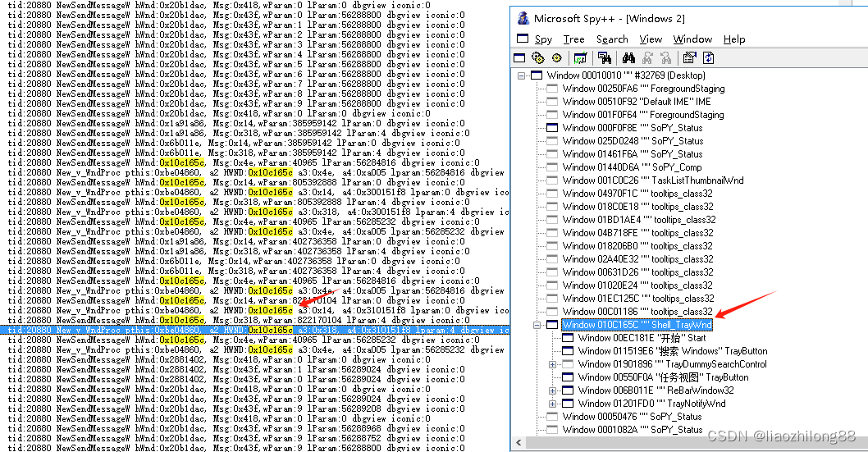Click window icon of 00550F0A TrayButton row
Viewport: 868px width, 452px height.
click(x=568, y=377)
